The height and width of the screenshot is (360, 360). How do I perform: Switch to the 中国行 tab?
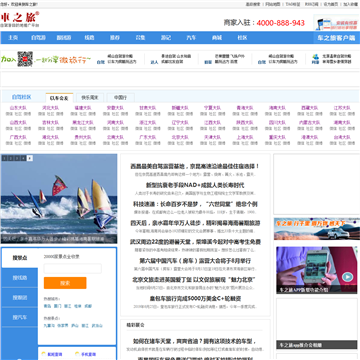[x=121, y=98]
